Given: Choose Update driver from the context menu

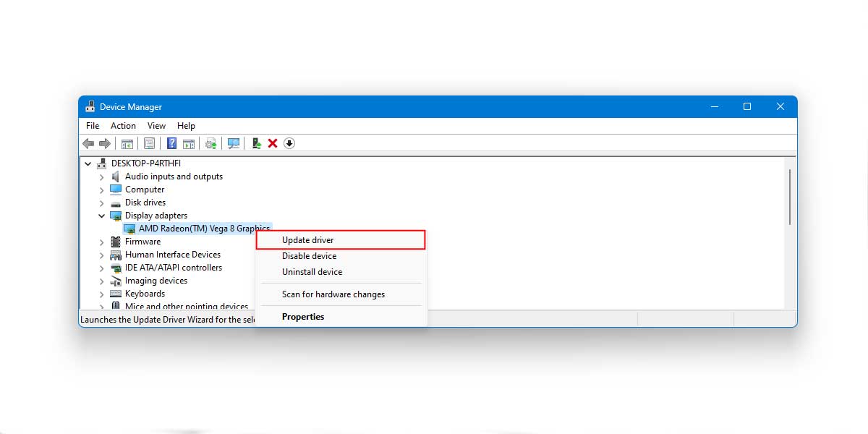Looking at the screenshot, I should 341,240.
